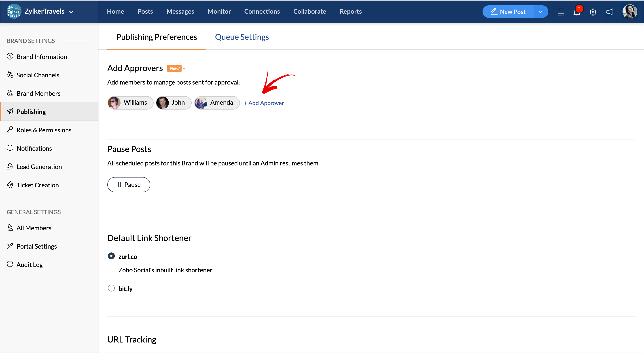Click the list menu icon in the header
This screenshot has width=644, height=353.
tap(561, 12)
